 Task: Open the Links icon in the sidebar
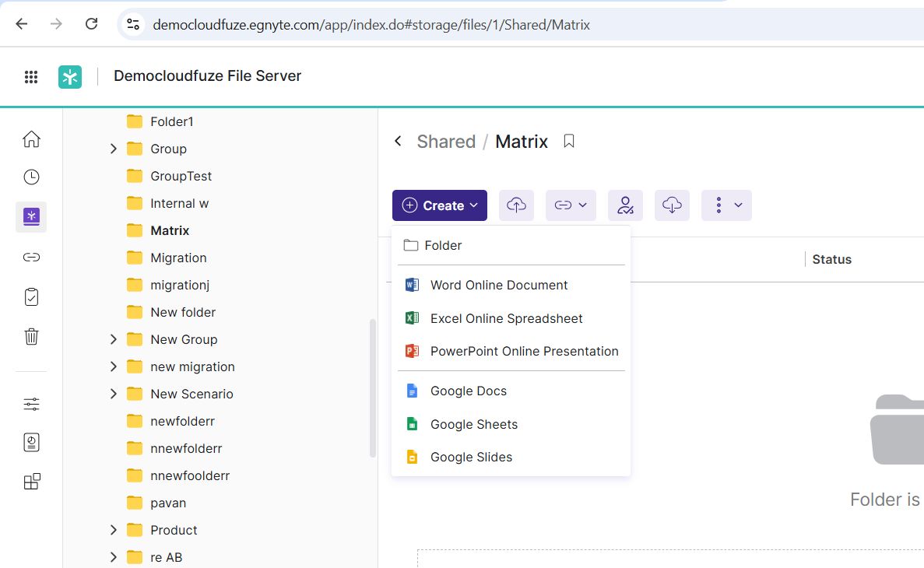[31, 257]
